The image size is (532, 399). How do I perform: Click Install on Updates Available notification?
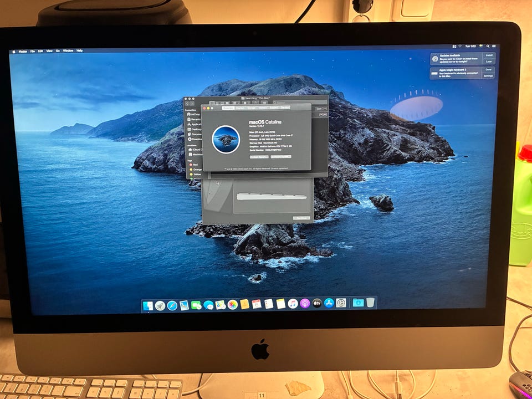[x=489, y=55]
